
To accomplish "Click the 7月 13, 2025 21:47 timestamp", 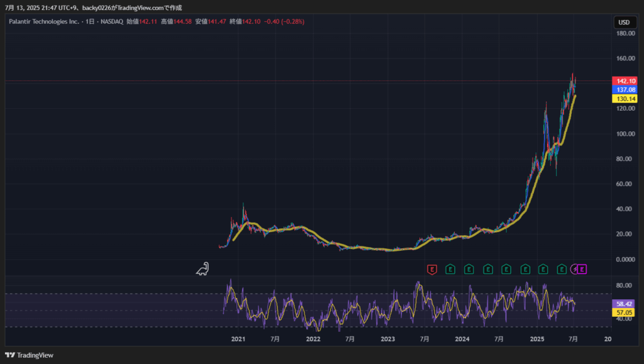I will (31, 8).
